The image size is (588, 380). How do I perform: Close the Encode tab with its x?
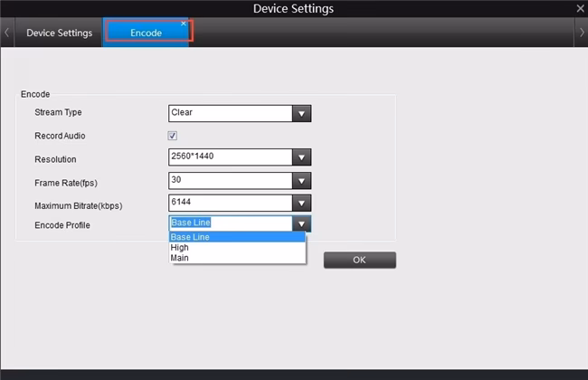click(184, 24)
